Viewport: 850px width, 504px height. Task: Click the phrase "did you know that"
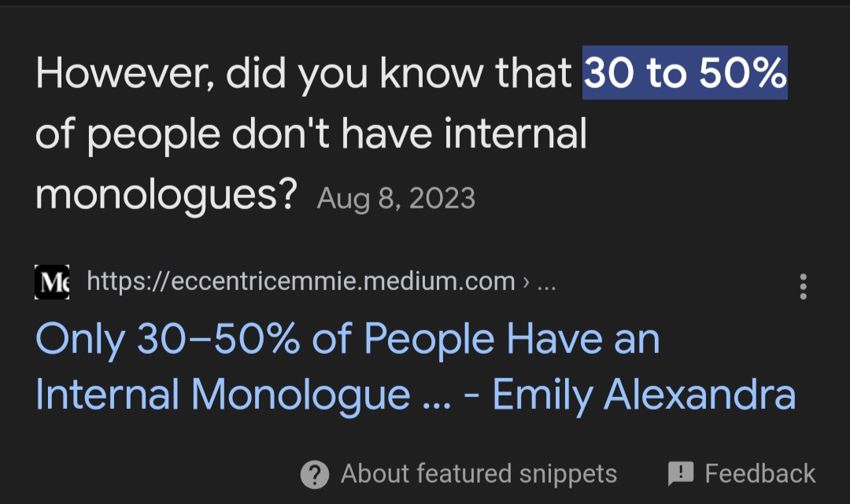[398, 75]
